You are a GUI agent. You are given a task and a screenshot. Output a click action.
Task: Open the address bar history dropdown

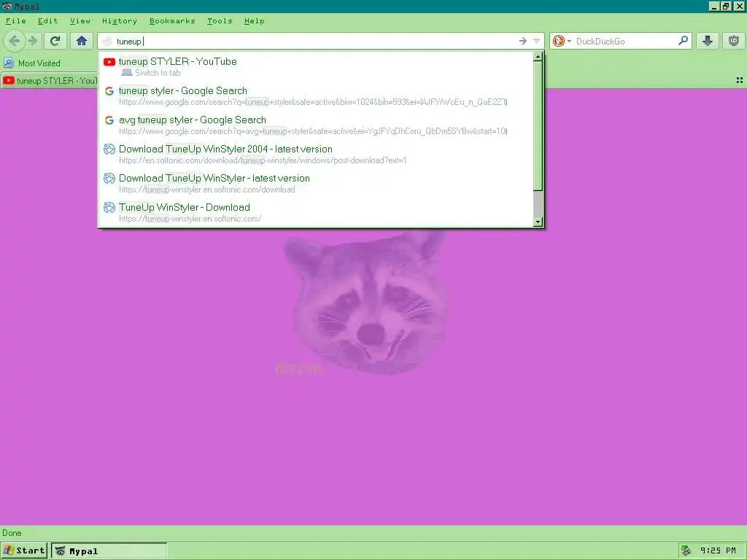536,41
